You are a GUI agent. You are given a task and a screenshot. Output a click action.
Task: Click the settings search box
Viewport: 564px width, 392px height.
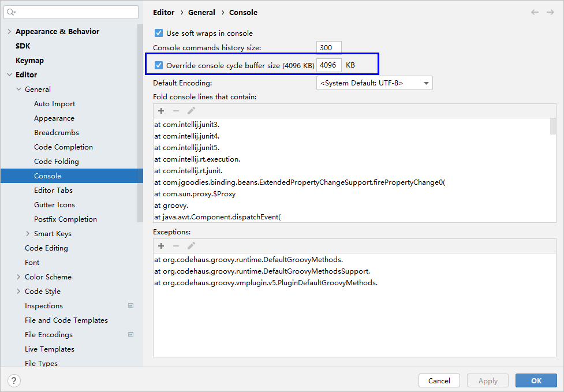72,12
